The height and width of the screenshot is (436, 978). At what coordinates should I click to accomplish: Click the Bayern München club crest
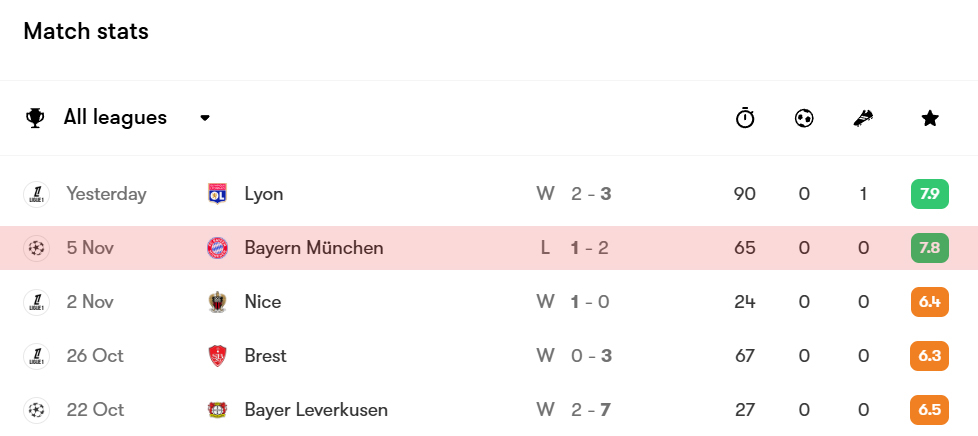click(217, 248)
